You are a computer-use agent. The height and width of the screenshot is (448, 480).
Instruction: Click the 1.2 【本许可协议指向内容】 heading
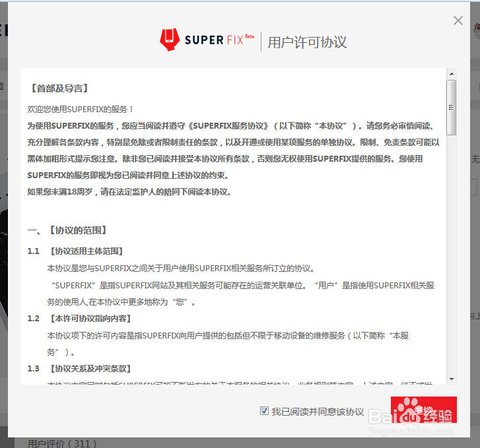coord(79,319)
